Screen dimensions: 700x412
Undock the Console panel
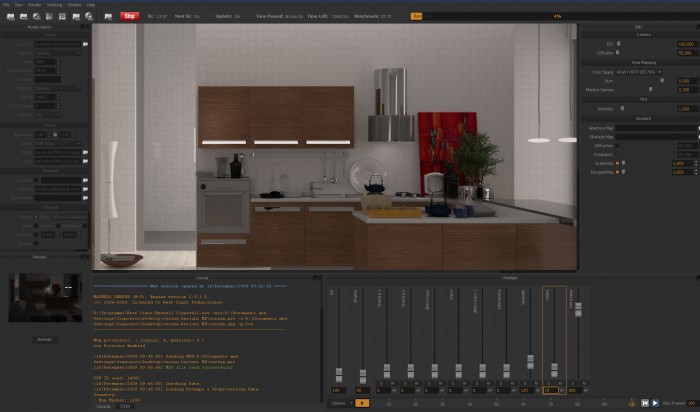(x=314, y=278)
